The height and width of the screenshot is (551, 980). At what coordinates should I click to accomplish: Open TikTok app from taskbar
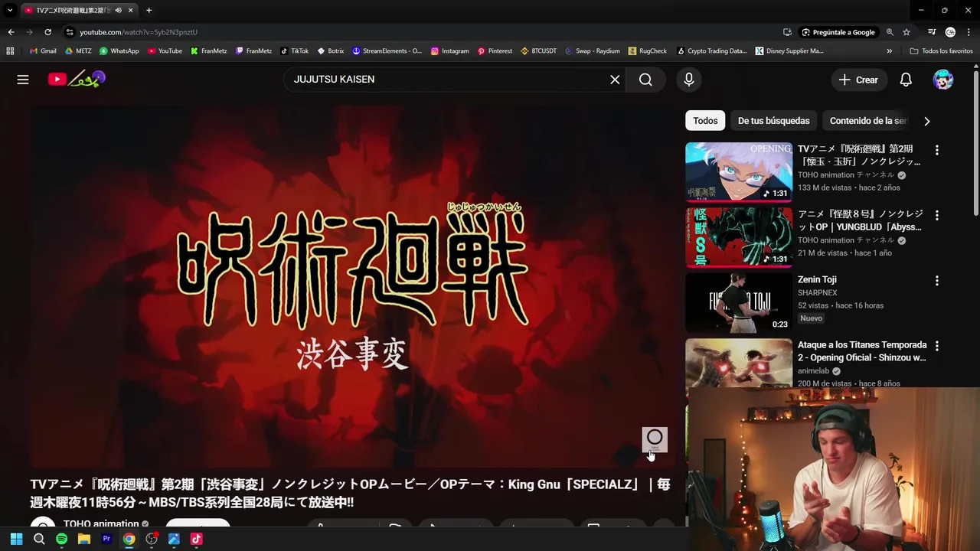point(196,539)
